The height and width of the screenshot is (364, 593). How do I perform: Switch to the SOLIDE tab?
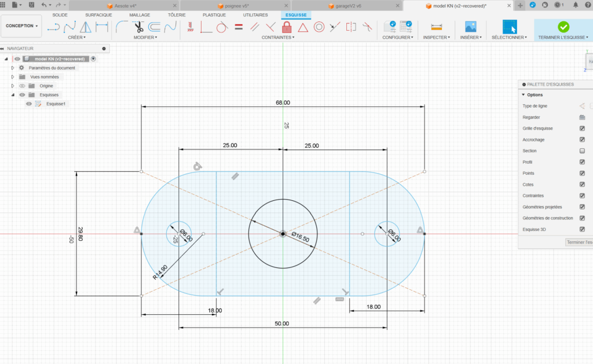[60, 15]
